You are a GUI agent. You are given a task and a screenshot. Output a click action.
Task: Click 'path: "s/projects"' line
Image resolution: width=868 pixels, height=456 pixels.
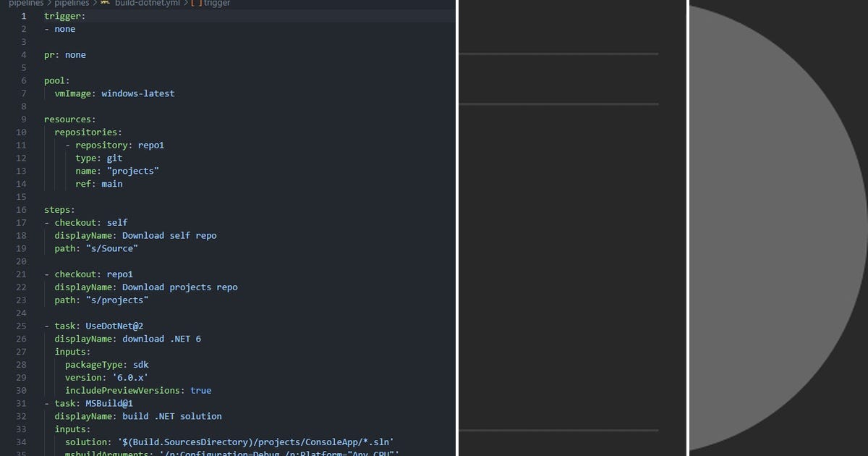(101, 300)
